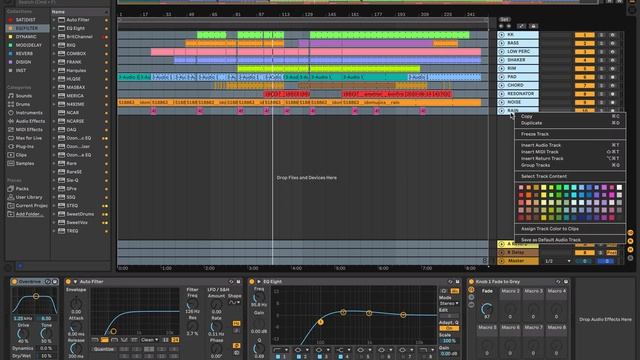The width and height of the screenshot is (640, 360).
Task: Click the Master track play icon
Action: (501, 261)
